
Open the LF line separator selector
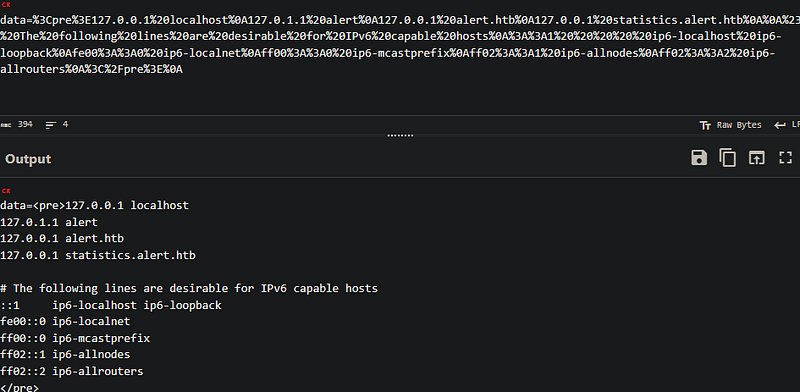[787, 125]
